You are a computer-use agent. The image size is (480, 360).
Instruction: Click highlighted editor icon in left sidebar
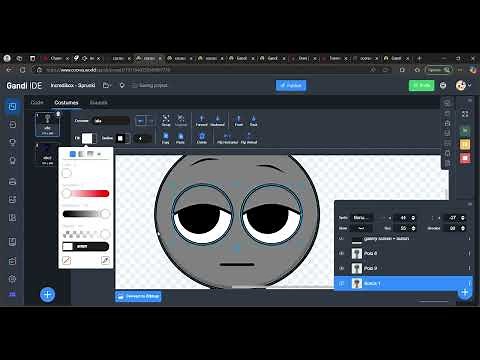12,106
